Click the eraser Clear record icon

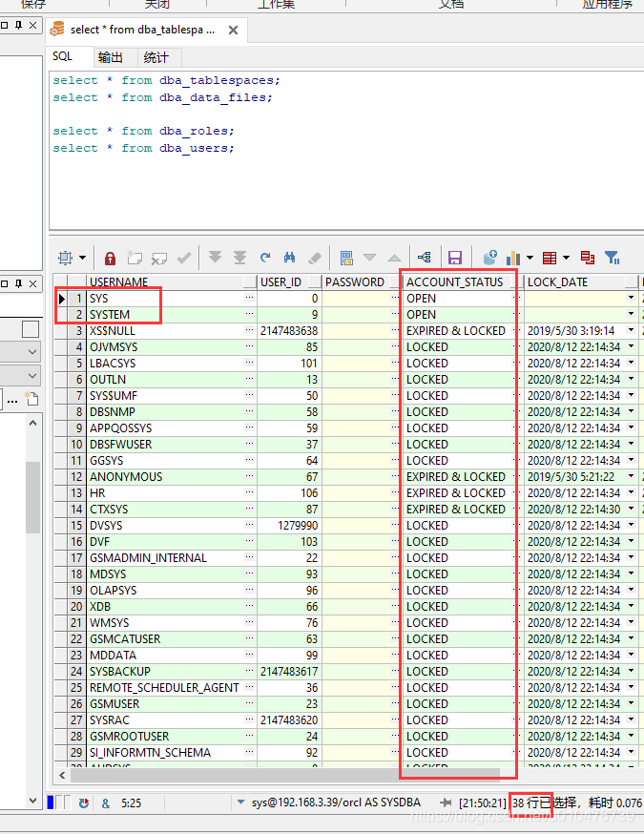point(314,258)
